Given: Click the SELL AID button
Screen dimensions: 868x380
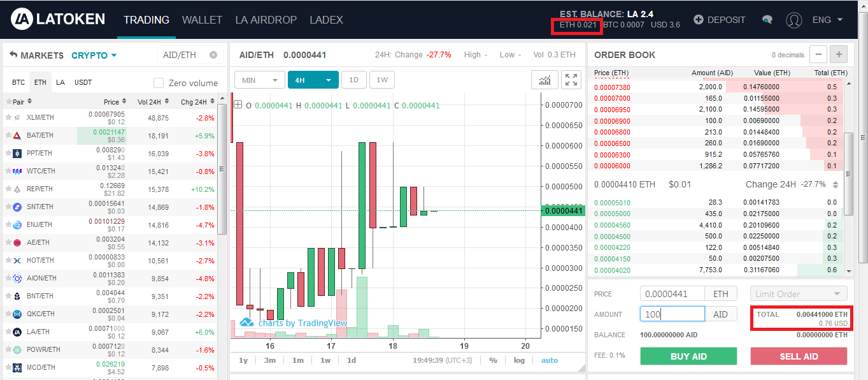Looking at the screenshot, I should click(799, 356).
